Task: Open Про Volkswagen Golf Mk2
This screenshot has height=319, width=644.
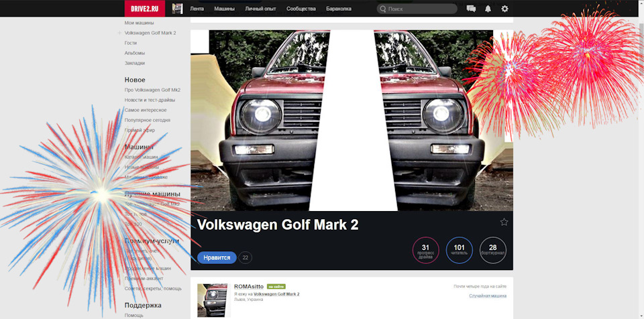Action: 152,90
